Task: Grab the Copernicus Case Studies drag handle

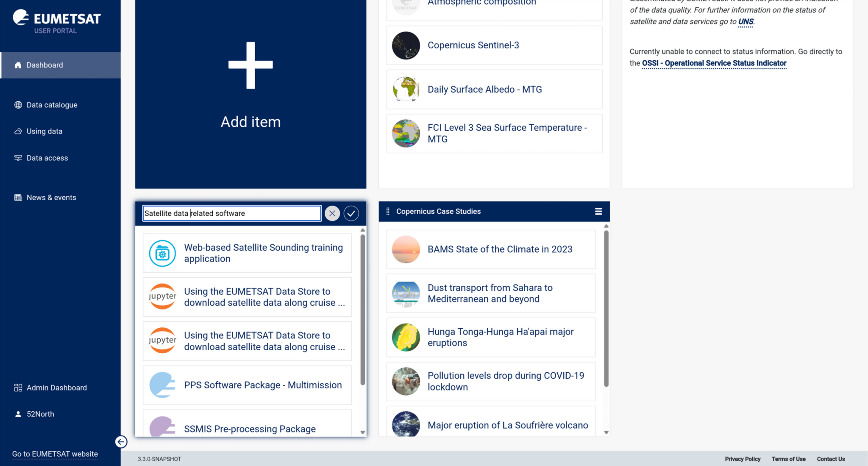Action: point(388,212)
